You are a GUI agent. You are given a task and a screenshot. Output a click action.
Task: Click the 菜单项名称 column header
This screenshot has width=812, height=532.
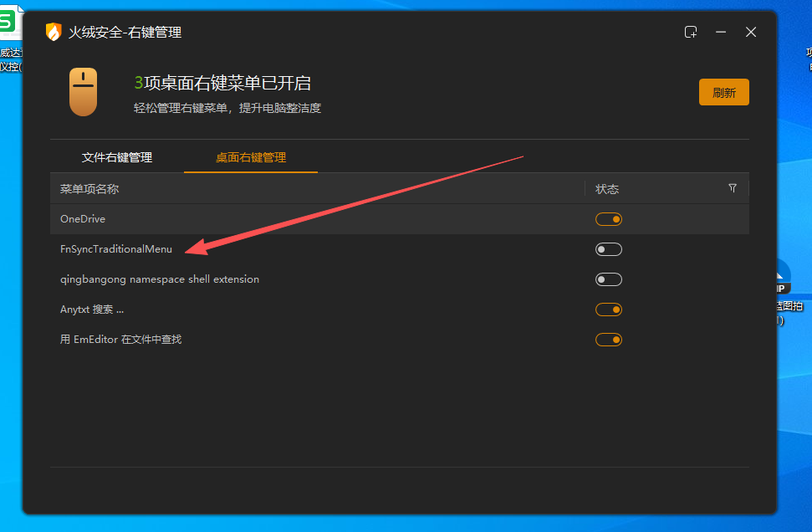point(89,189)
